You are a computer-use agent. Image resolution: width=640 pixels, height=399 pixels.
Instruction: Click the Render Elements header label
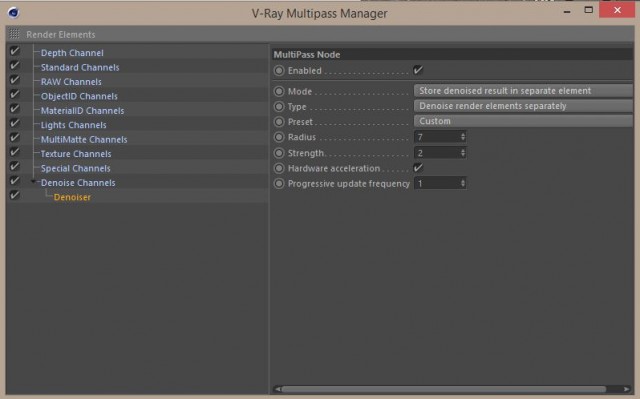60,34
